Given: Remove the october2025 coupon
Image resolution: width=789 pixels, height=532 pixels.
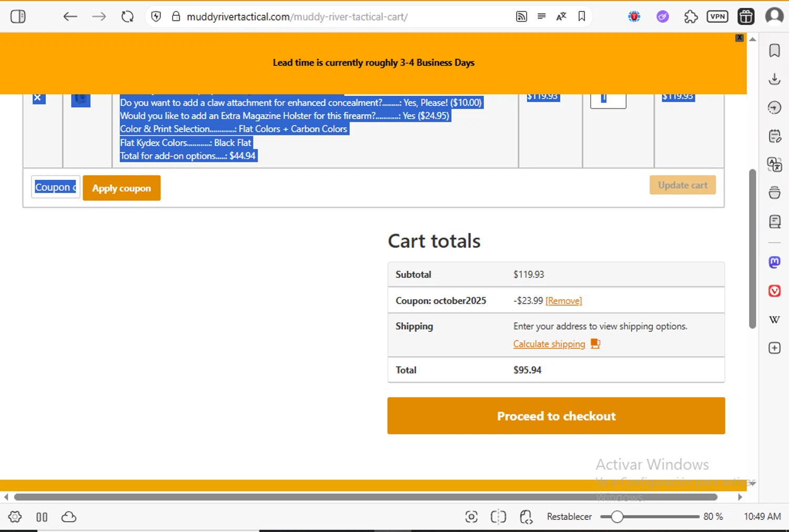Looking at the screenshot, I should pos(564,301).
